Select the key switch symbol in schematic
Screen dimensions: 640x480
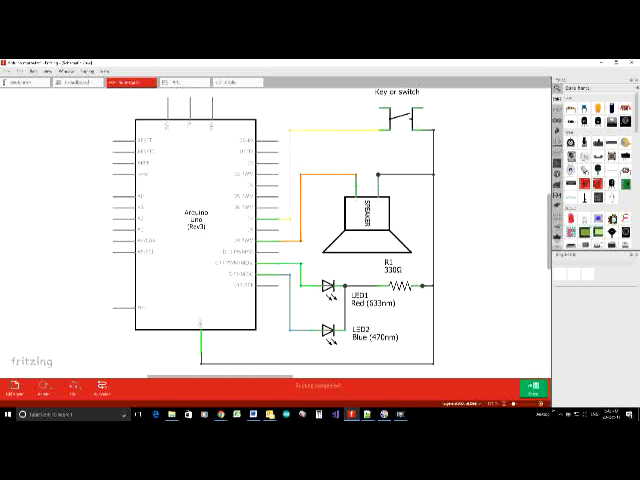coord(401,119)
